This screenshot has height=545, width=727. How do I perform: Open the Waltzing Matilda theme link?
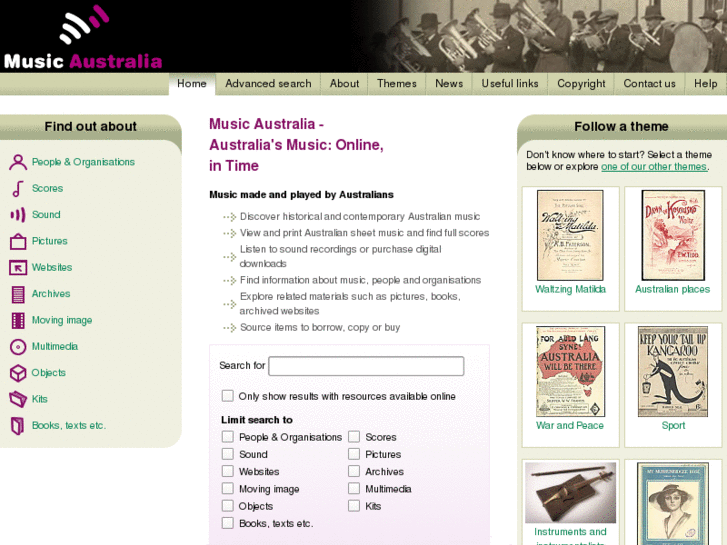[x=570, y=289]
